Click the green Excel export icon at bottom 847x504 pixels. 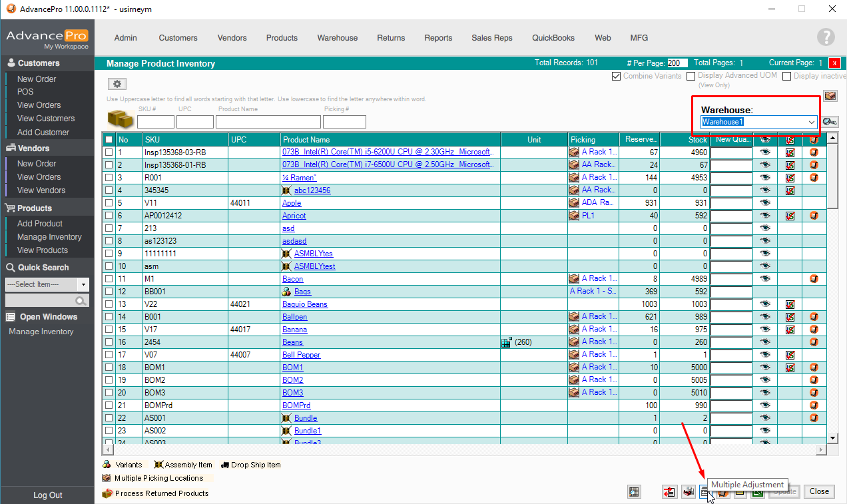(758, 492)
